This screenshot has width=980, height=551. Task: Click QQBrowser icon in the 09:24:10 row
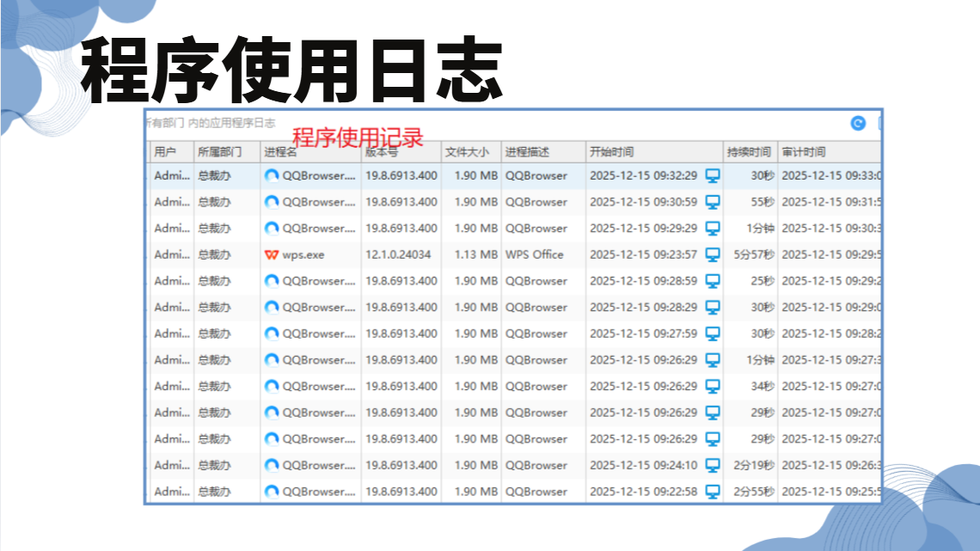272,465
